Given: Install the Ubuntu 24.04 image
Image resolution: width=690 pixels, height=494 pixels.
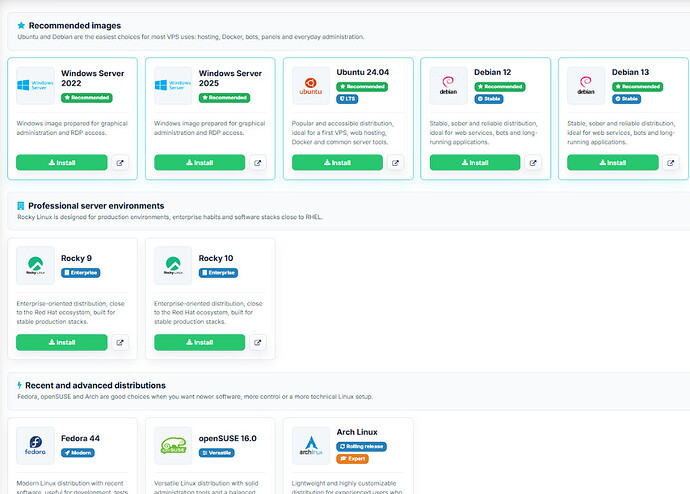Looking at the screenshot, I should 337,162.
